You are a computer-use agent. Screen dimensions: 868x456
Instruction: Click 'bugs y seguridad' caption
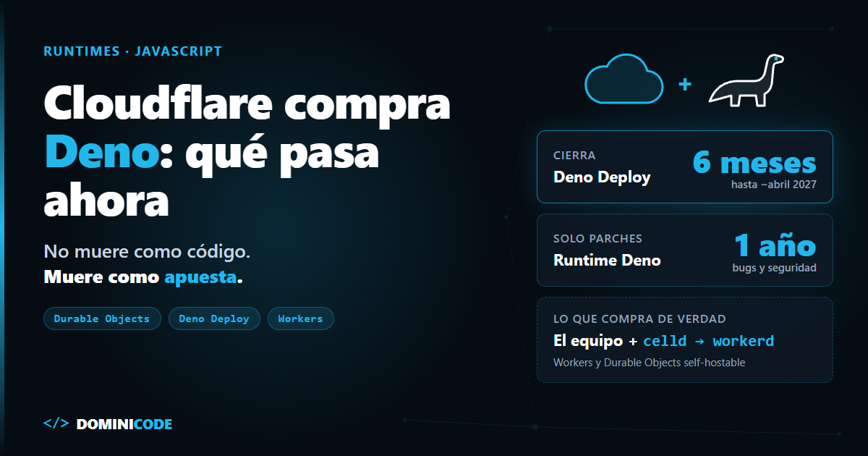tap(774, 268)
